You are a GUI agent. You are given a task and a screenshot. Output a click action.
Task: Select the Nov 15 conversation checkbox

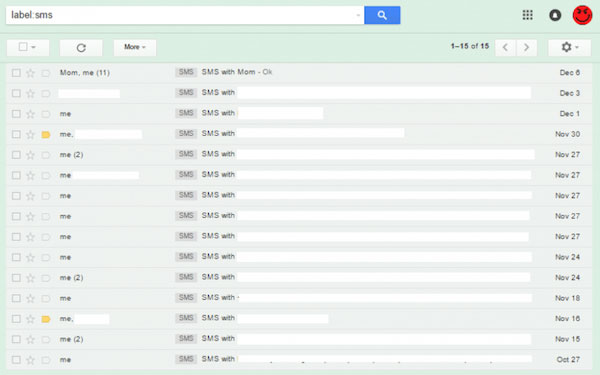tap(16, 339)
